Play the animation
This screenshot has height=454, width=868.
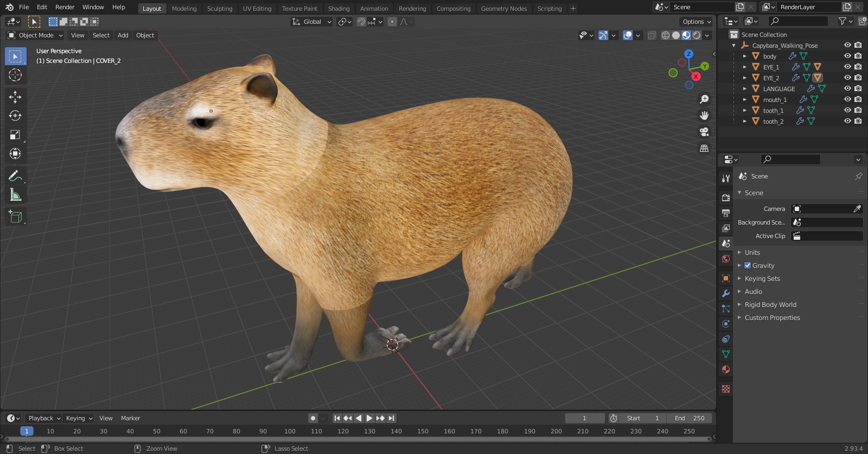pyautogui.click(x=369, y=418)
